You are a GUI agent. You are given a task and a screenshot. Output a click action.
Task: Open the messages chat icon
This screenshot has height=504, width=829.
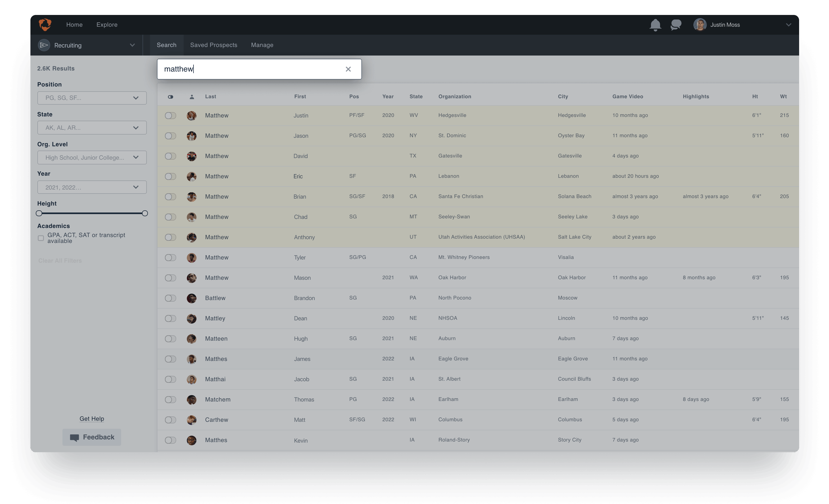click(x=676, y=25)
